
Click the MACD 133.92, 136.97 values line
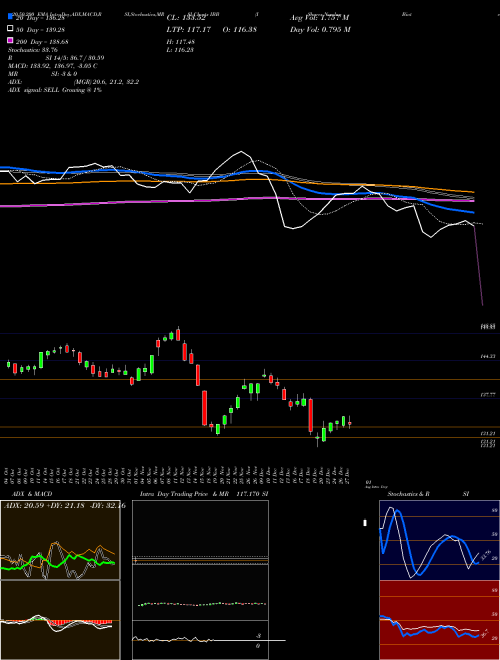pyautogui.click(x=53, y=66)
